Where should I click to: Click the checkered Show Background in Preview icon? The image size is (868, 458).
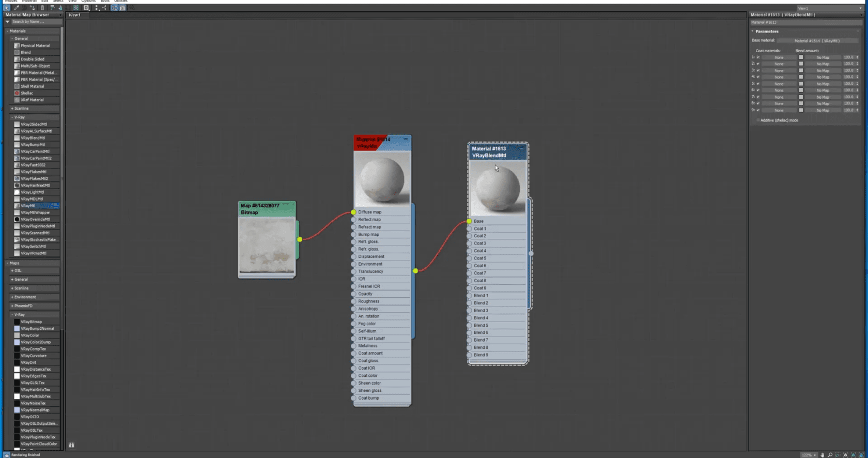pyautogui.click(x=76, y=8)
